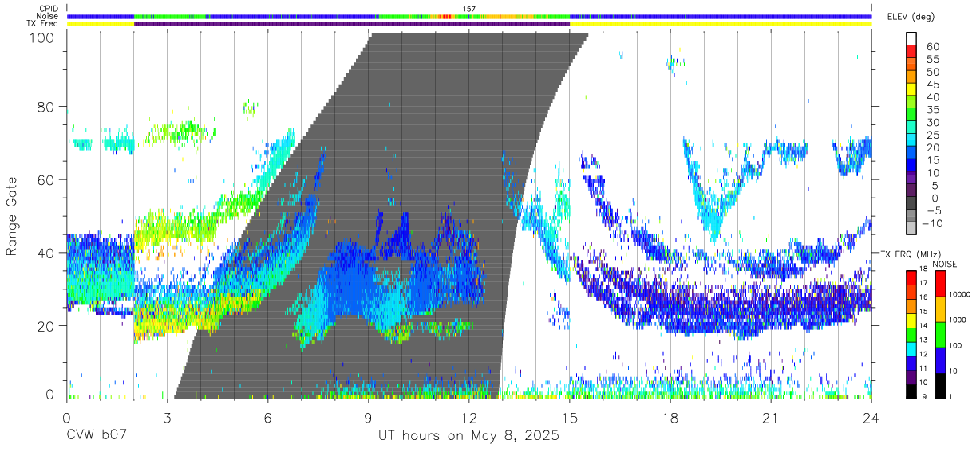Click the TX FRQ (MHz) legend title

[910, 254]
